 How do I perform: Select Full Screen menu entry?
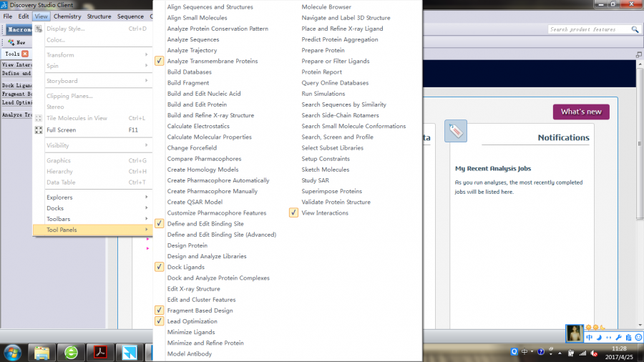pyautogui.click(x=92, y=130)
